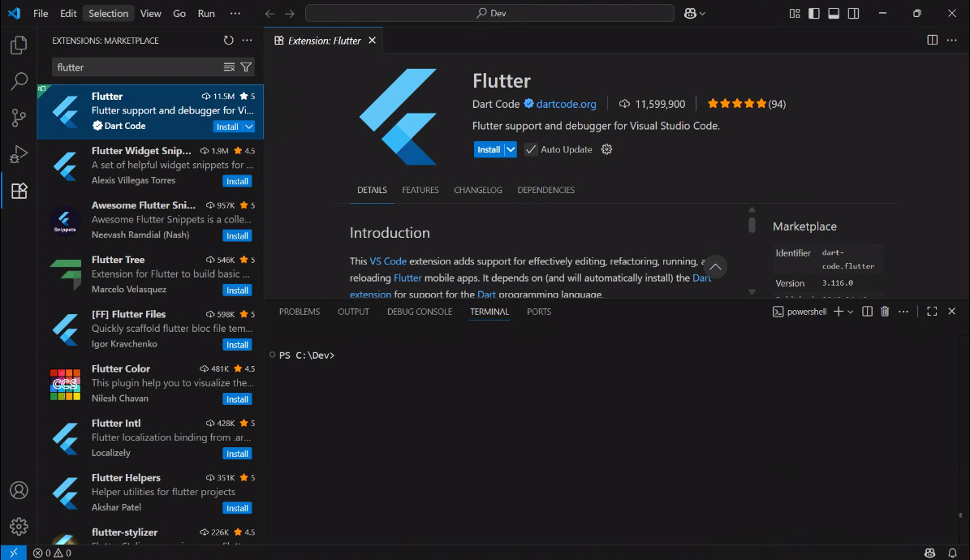Customize layout icon in title bar
Screen dimensions: 970x560
click(x=795, y=13)
